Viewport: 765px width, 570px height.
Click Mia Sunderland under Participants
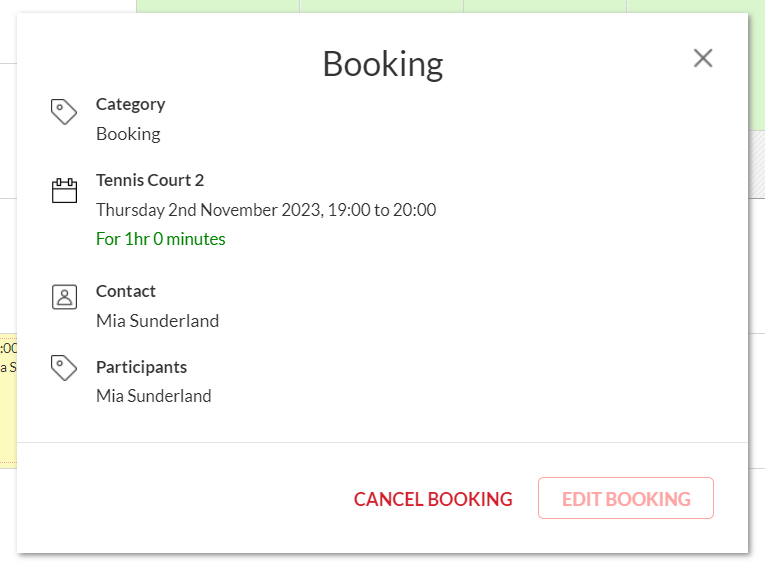[x=154, y=396]
